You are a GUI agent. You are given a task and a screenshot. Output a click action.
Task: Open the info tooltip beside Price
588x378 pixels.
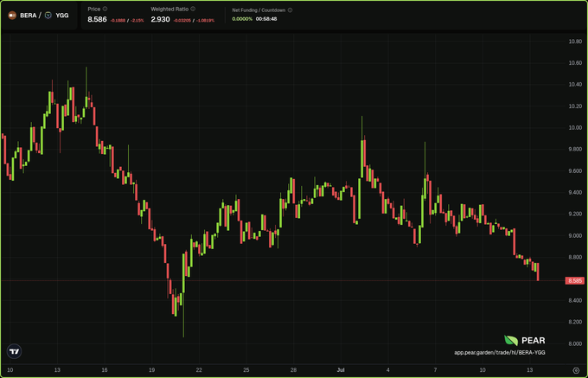point(105,9)
